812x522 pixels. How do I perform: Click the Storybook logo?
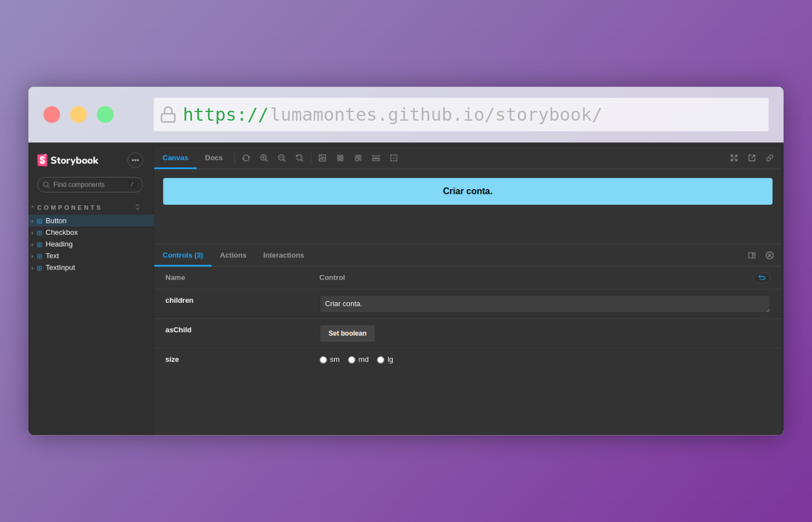[x=68, y=160]
